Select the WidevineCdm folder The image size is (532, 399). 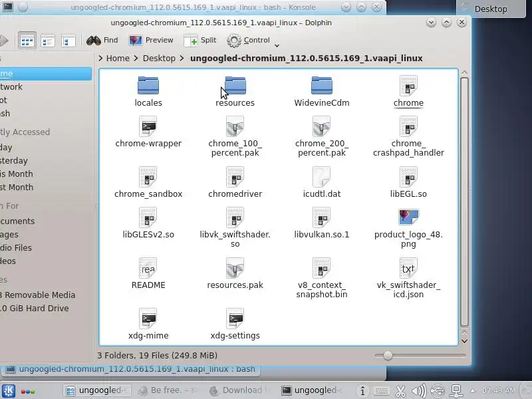point(322,91)
